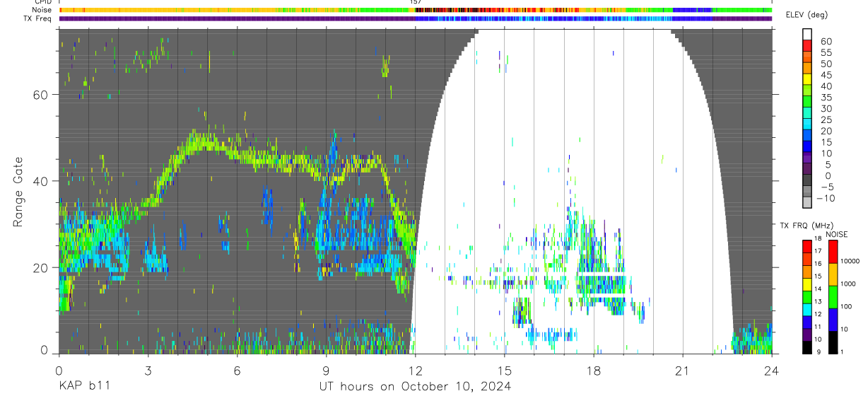Click the '21' UT hour tick label

(683, 370)
